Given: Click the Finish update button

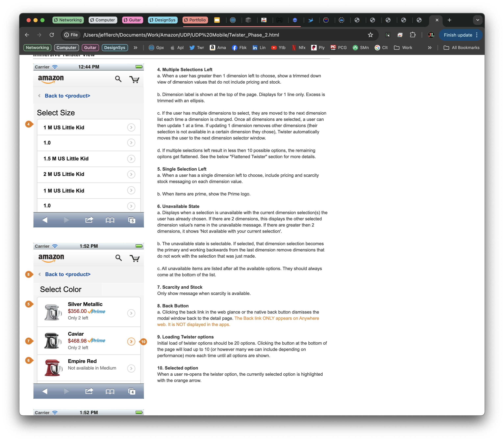Looking at the screenshot, I should (458, 35).
